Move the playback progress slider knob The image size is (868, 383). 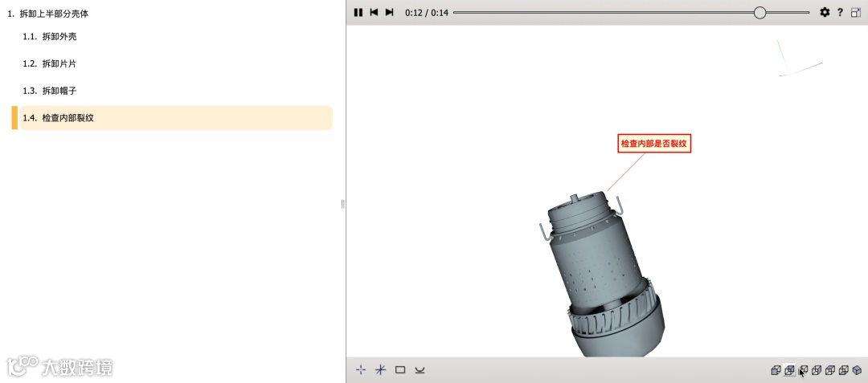(x=760, y=13)
